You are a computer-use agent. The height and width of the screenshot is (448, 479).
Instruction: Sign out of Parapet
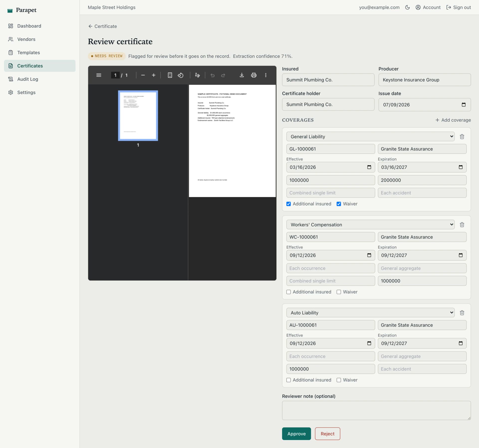click(459, 7)
